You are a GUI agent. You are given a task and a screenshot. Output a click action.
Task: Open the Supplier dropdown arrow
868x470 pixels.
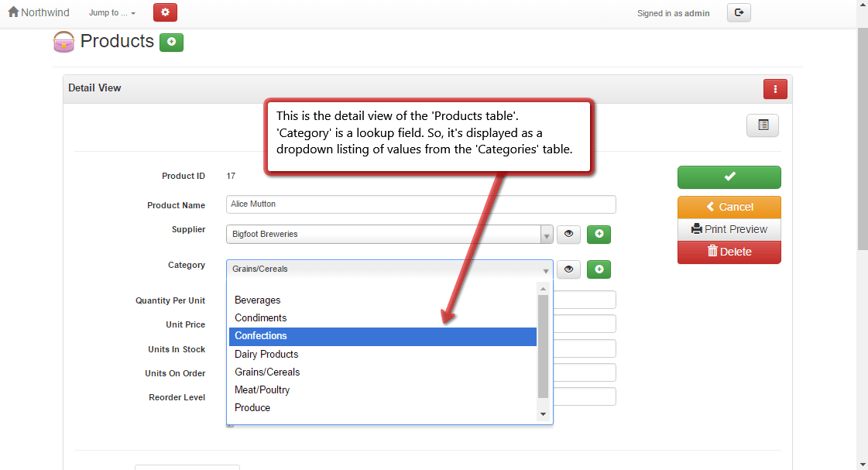coord(547,234)
